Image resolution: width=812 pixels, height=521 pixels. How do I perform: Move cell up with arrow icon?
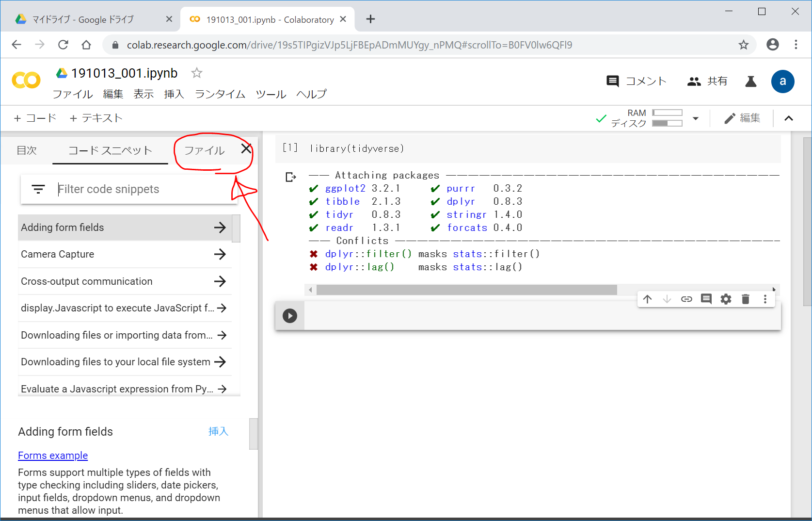648,299
